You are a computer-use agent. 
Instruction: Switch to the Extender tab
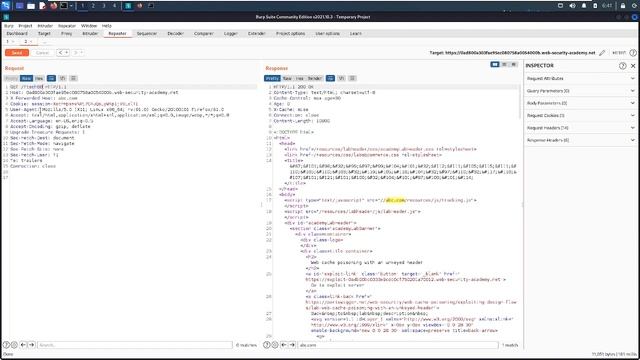(257, 33)
